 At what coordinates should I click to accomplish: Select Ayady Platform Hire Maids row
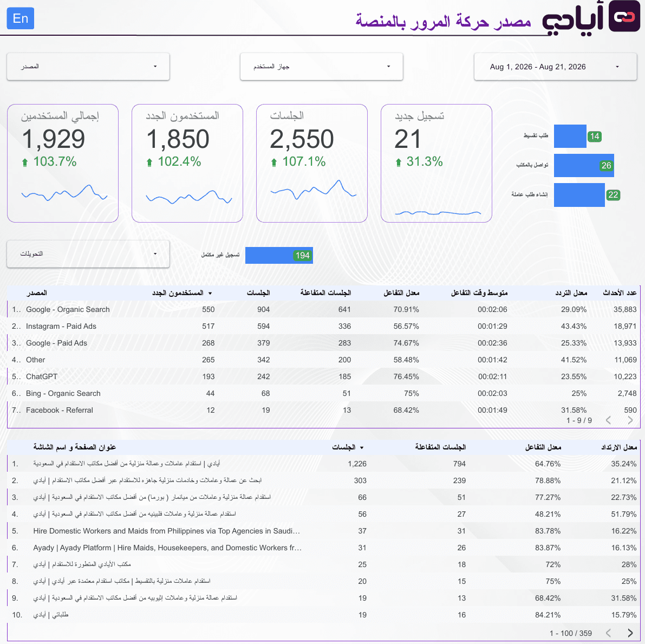pos(323,548)
